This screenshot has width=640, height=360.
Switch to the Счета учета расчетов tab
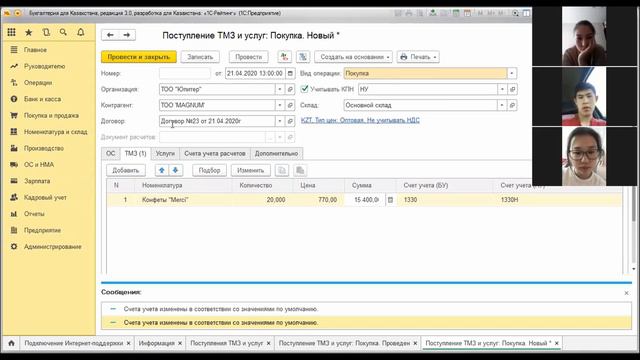215,153
